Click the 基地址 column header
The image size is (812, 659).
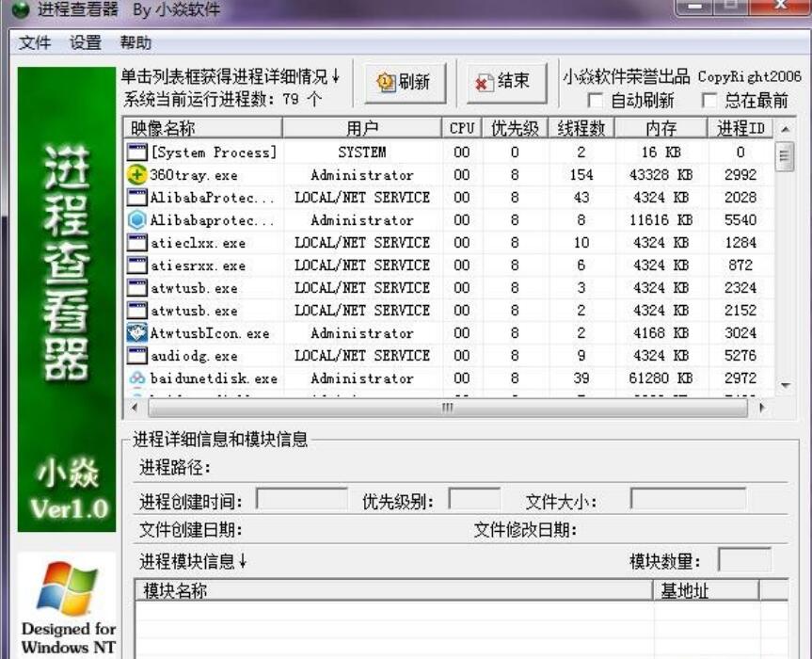(707, 590)
